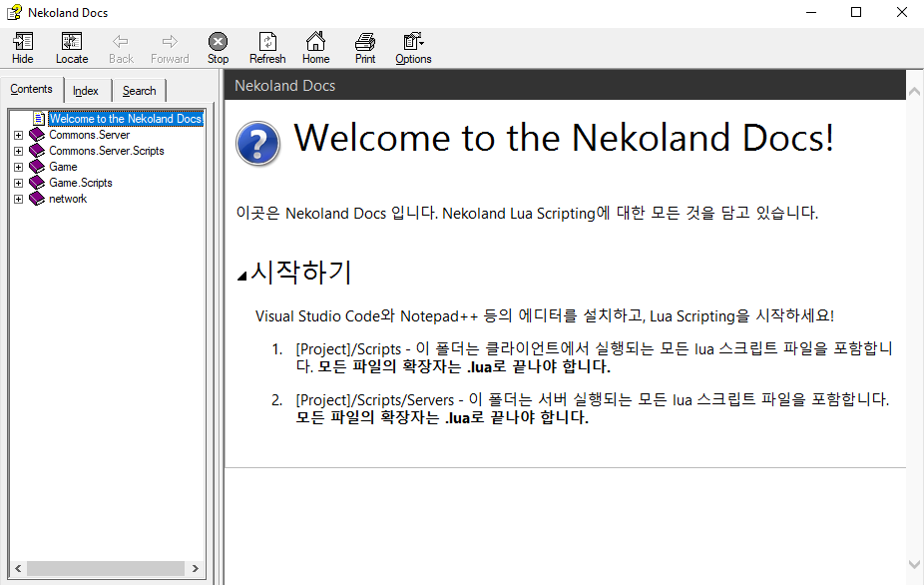
Task: Select Welcome to the Nekoland Docs entry
Action: coord(125,119)
